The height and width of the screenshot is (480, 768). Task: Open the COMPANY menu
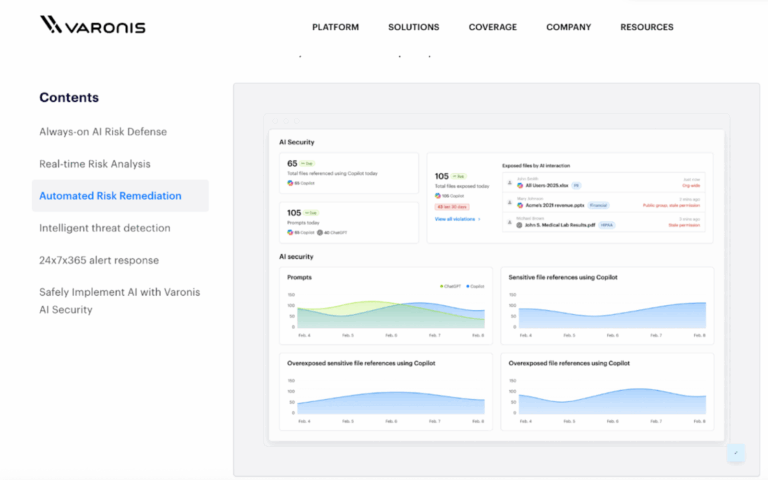tap(569, 27)
